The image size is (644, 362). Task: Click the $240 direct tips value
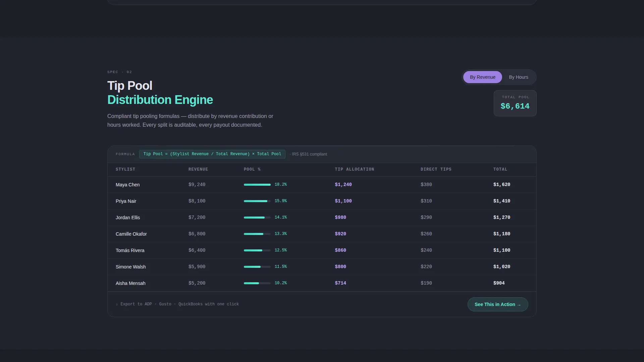pos(426,250)
